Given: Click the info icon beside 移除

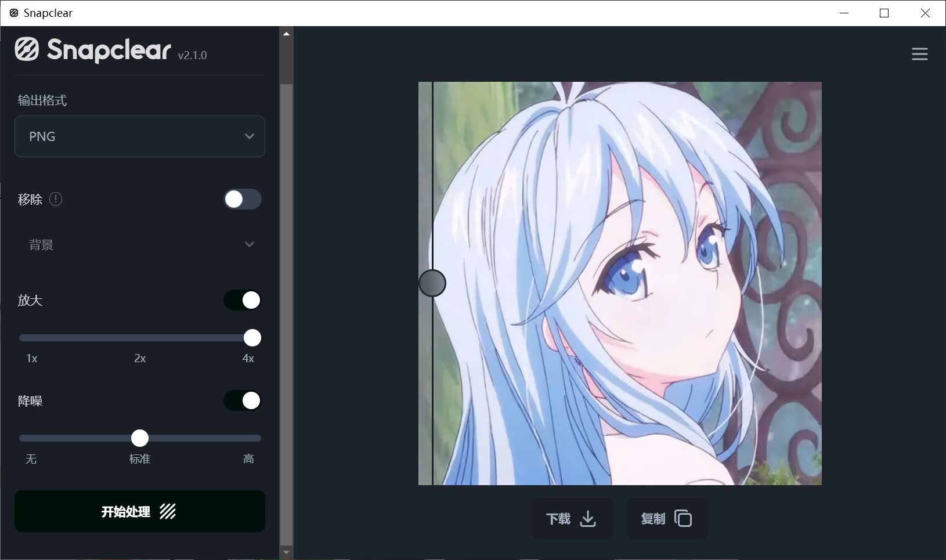Looking at the screenshot, I should [x=56, y=199].
